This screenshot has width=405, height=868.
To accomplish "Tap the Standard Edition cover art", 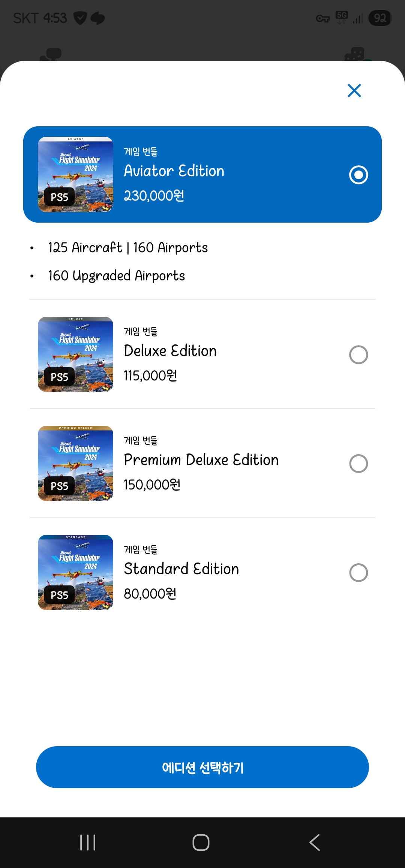I will 75,573.
